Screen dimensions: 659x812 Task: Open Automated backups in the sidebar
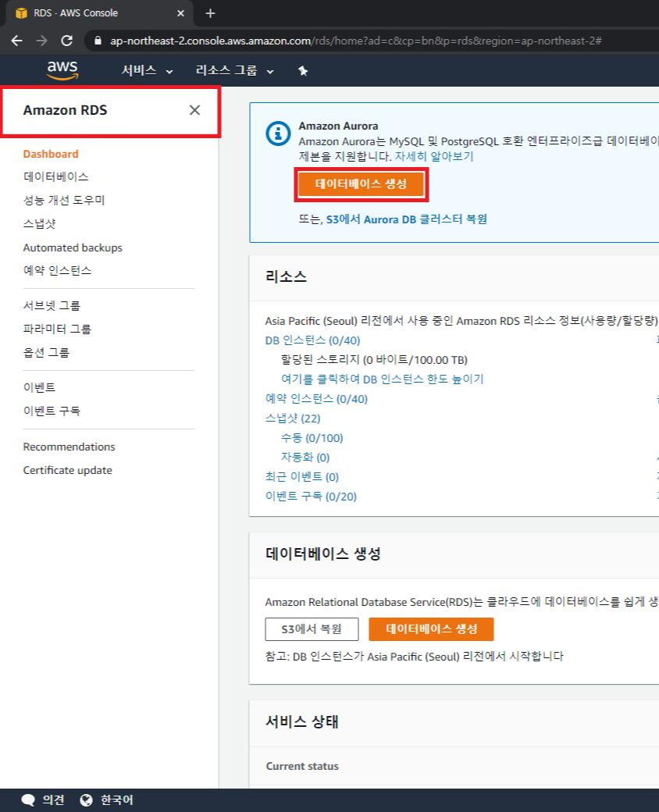pyautogui.click(x=73, y=248)
